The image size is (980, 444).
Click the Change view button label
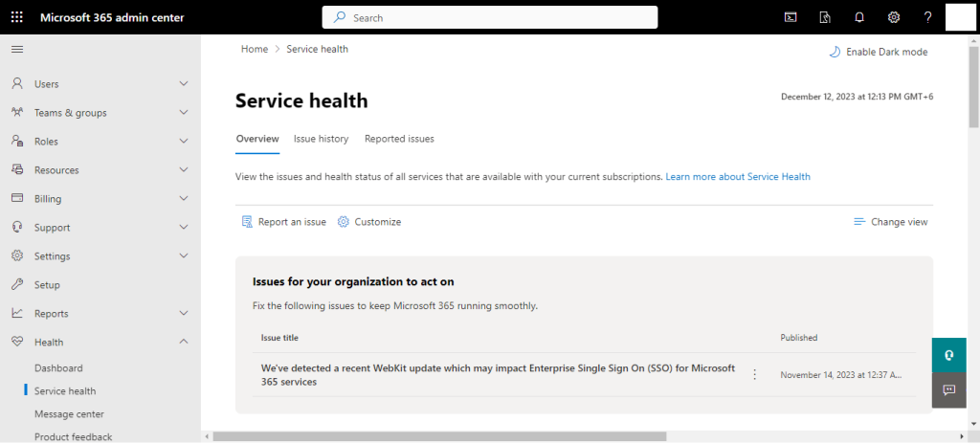[x=900, y=222]
